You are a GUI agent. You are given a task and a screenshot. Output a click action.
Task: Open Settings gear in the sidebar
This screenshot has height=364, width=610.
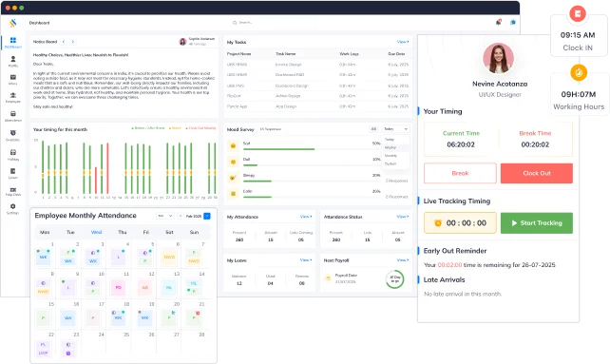tap(13, 209)
